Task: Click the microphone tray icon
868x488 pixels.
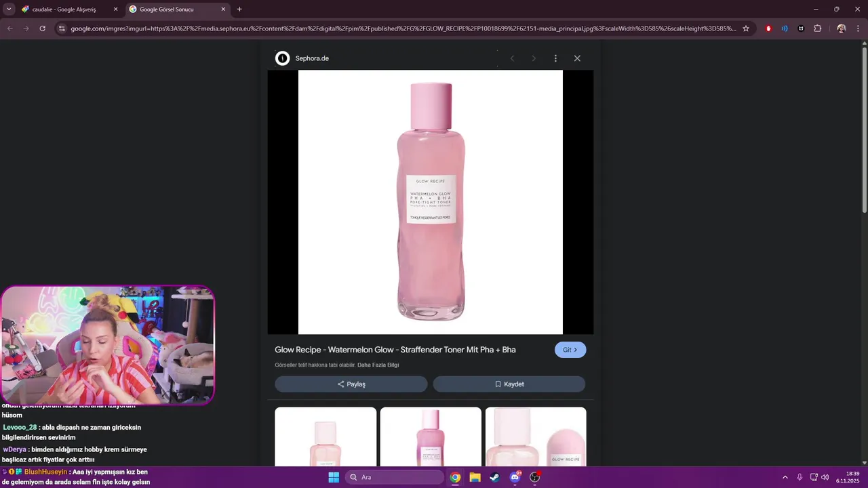Action: tap(800, 477)
